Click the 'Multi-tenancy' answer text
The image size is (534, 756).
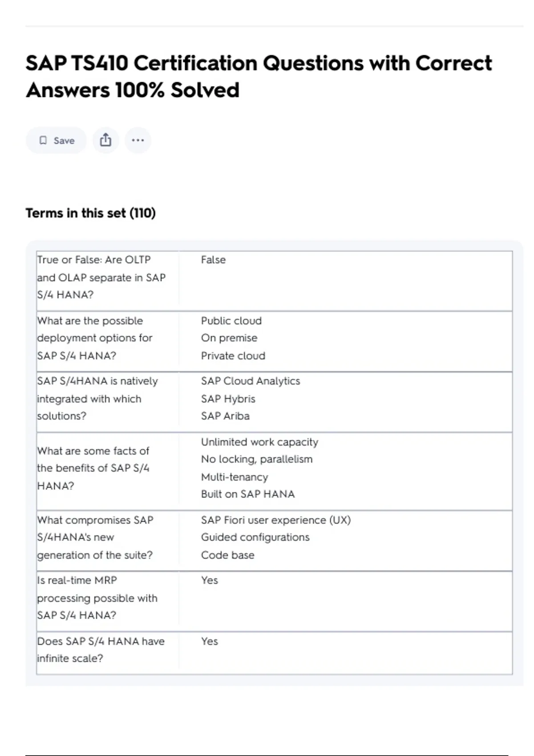(235, 477)
